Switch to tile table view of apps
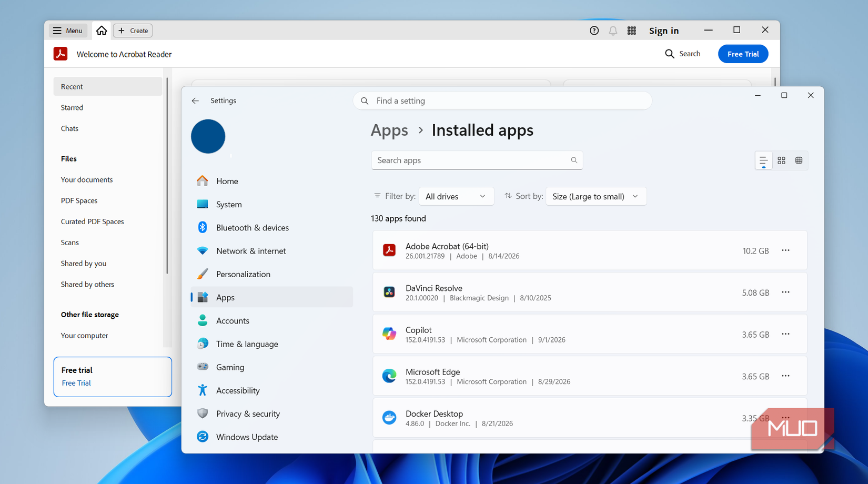 [799, 160]
